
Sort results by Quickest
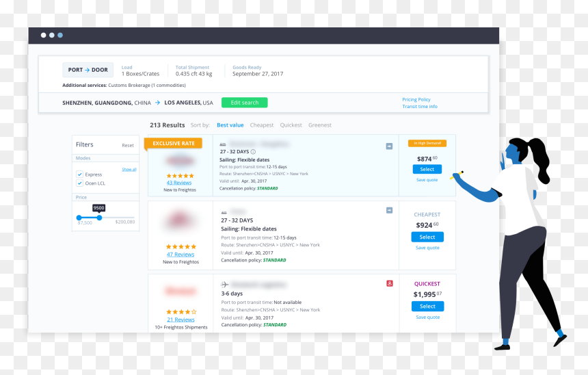(x=291, y=125)
